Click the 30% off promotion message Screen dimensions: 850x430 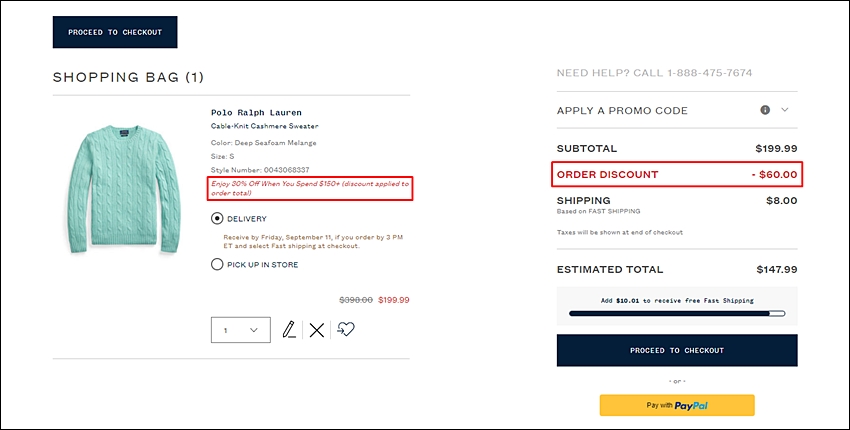click(310, 188)
